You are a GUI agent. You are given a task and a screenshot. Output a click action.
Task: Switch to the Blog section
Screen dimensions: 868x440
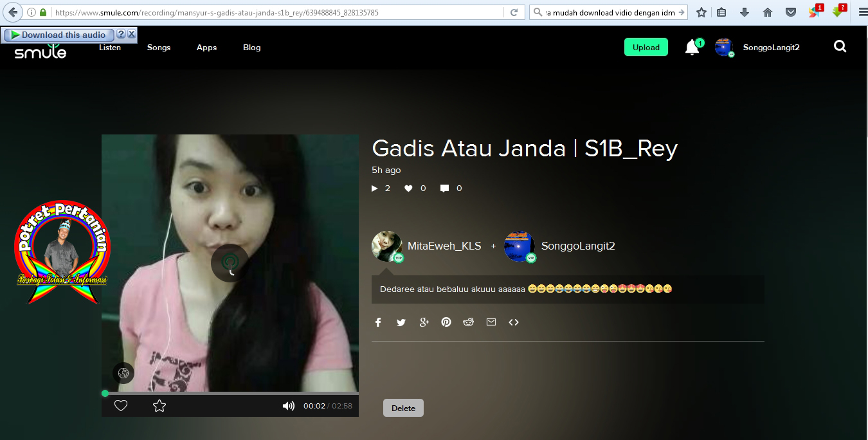(251, 47)
